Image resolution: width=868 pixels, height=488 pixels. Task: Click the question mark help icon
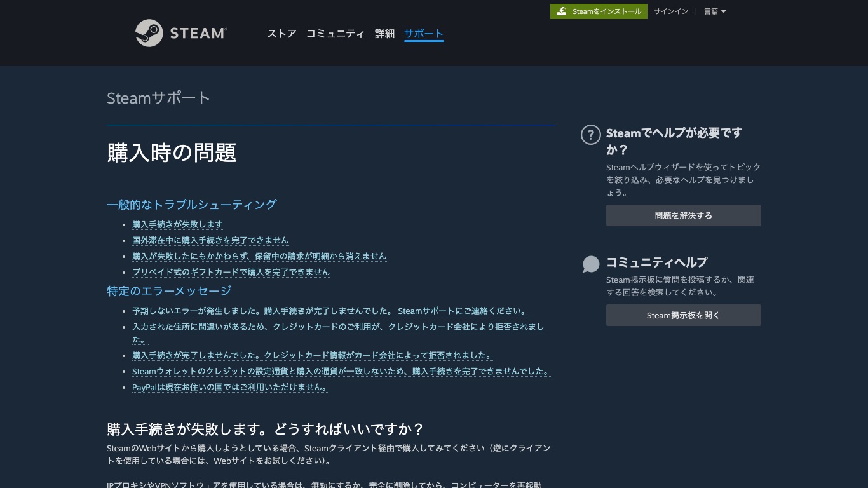coord(591,135)
